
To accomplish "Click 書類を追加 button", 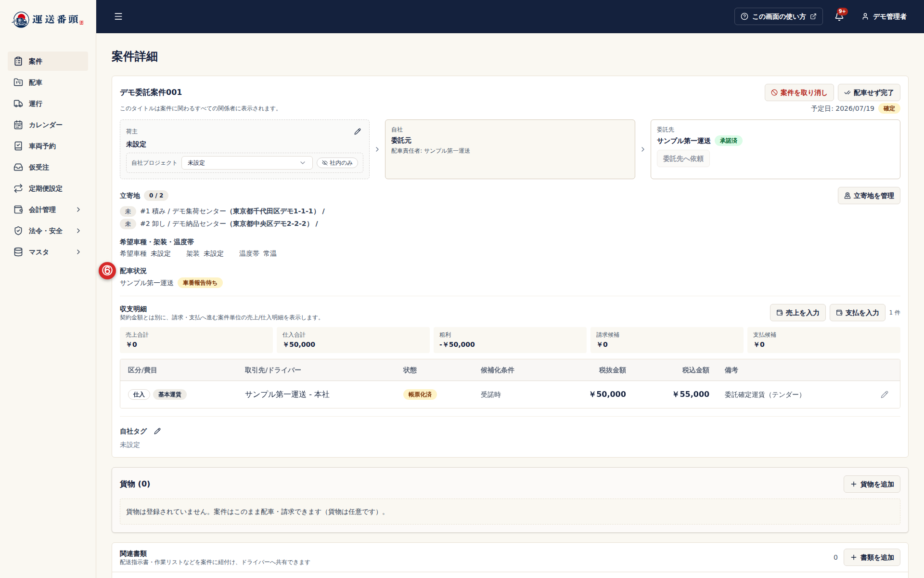I will [872, 557].
